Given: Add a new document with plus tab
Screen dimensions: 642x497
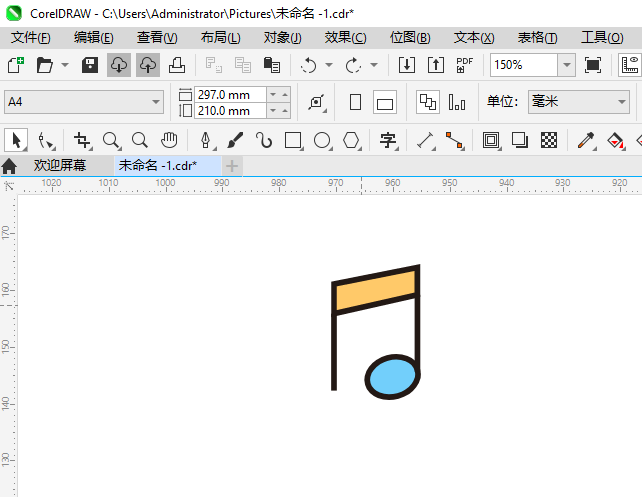Looking at the screenshot, I should tap(232, 166).
